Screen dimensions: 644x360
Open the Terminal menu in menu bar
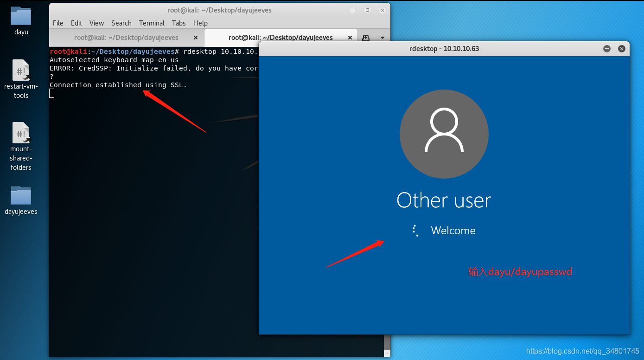[x=152, y=23]
